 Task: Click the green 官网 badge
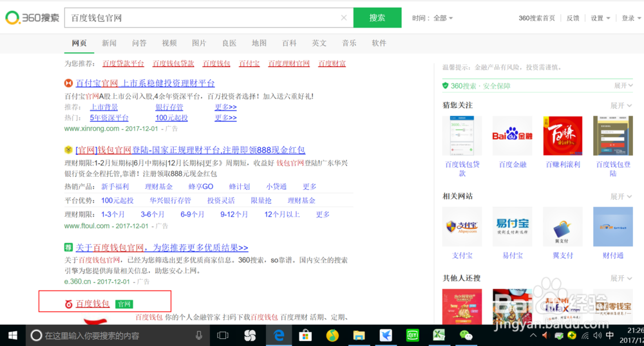coord(124,304)
